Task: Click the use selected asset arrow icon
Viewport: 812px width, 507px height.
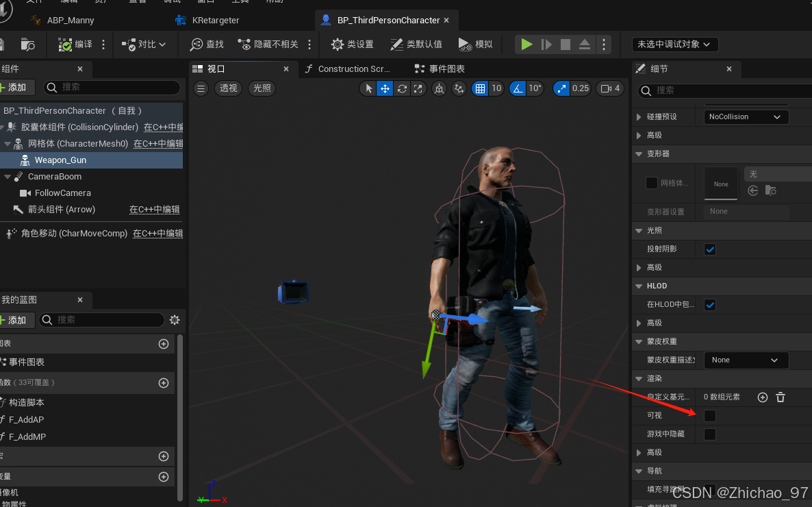Action: (753, 190)
